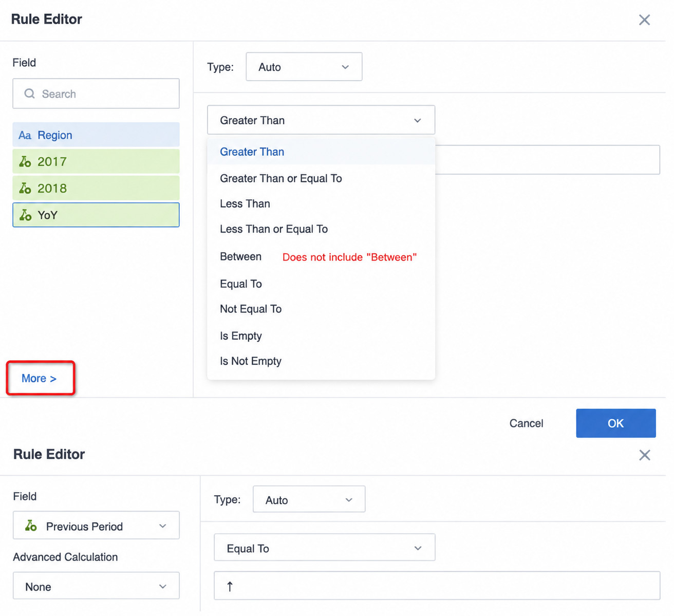Confirm the rule with the OK button
This screenshot has width=674, height=616.
pyautogui.click(x=615, y=423)
